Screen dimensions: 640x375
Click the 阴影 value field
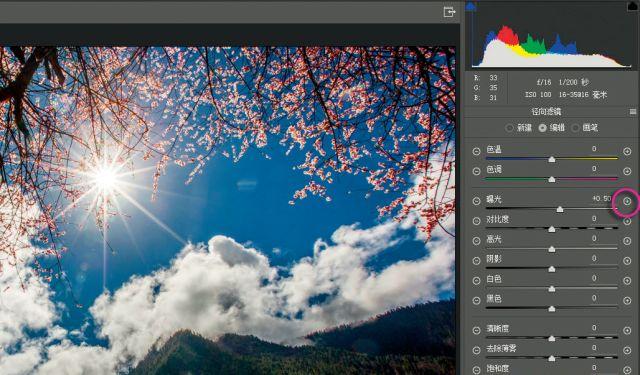[x=594, y=258]
